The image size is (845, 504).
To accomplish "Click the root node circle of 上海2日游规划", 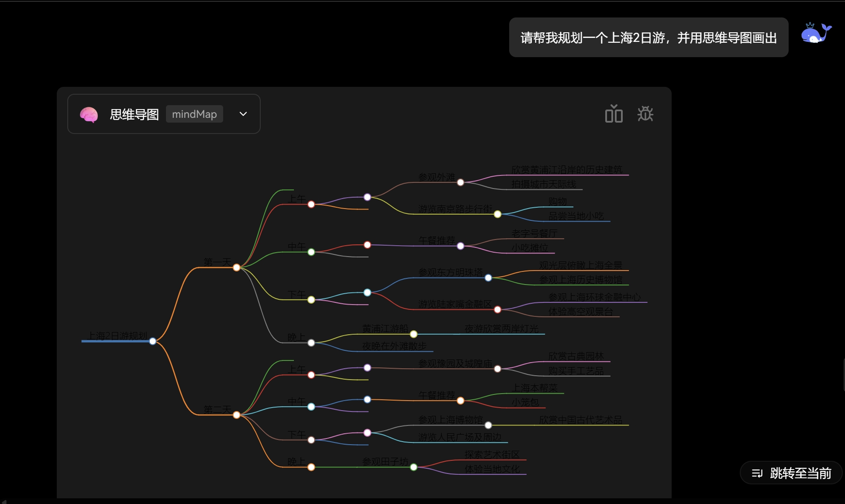I will 152,341.
